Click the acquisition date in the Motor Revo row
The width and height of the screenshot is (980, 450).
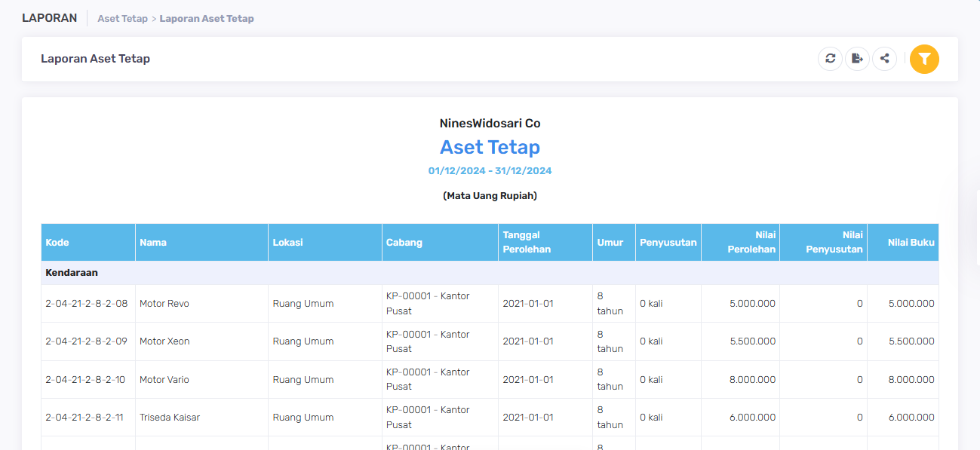[528, 304]
